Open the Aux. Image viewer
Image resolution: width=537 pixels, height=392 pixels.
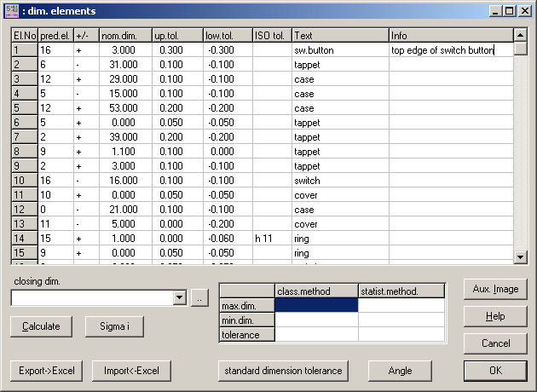tap(495, 289)
